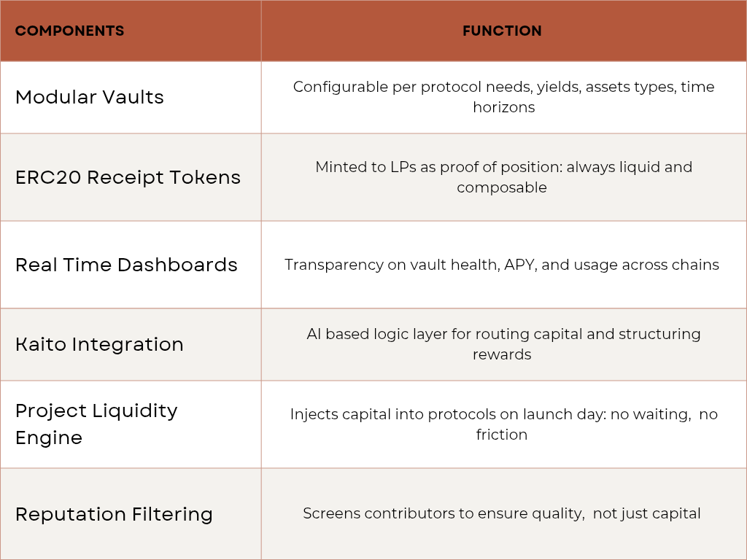Viewport: 747px width, 560px height.
Task: Click the word 'friction' in Liquidity row
Action: (x=502, y=435)
